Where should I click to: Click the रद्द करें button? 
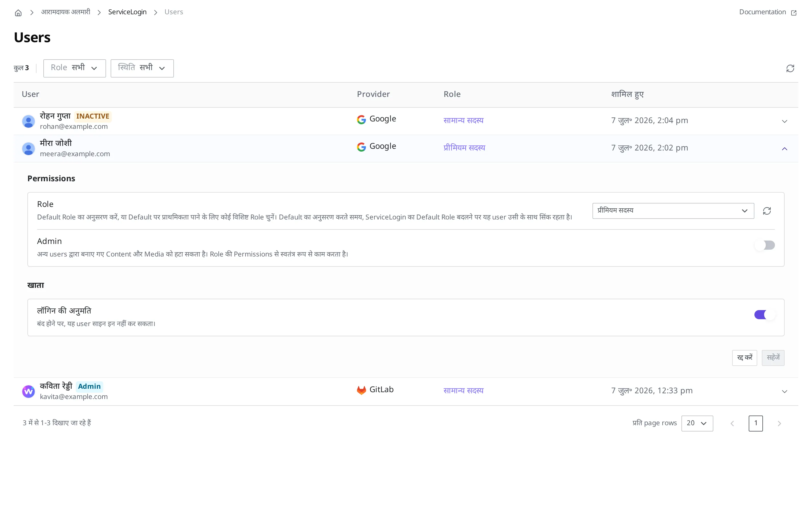coord(744,358)
